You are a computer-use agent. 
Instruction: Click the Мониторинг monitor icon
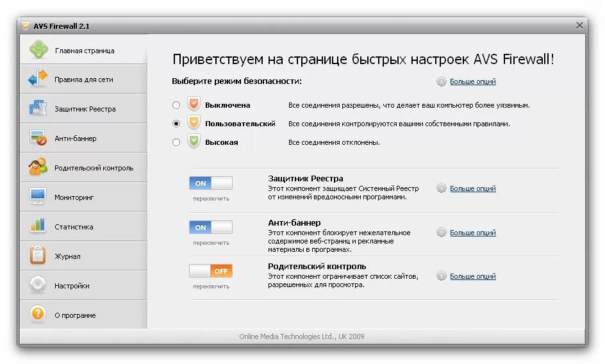point(38,197)
